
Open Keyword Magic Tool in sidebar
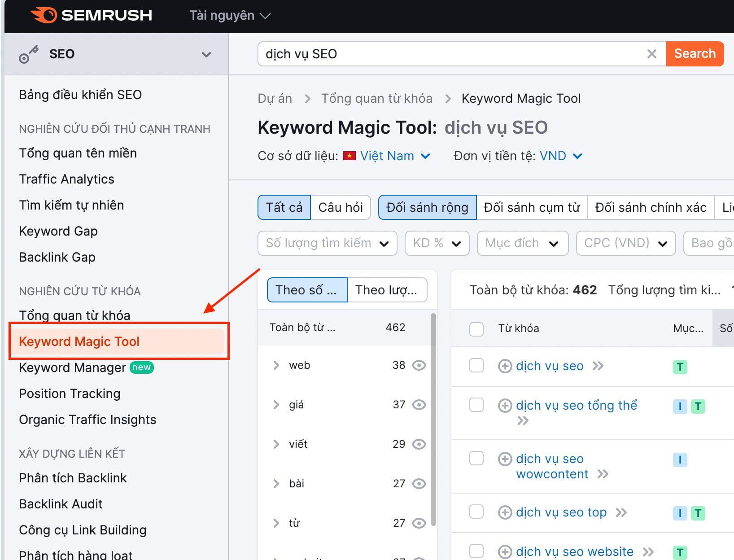click(x=117, y=341)
